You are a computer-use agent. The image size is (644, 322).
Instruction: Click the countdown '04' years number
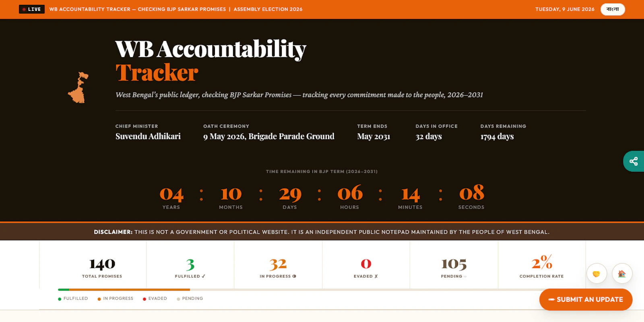pos(171,194)
